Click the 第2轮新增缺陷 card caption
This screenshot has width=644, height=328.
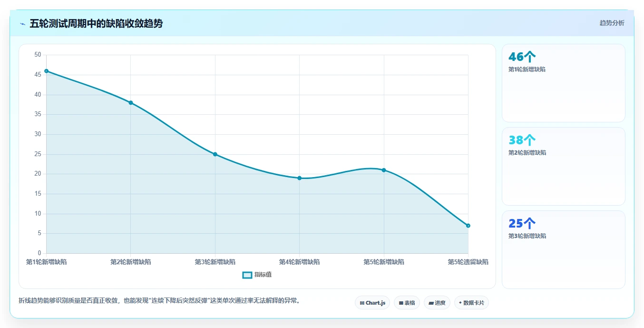pos(527,153)
